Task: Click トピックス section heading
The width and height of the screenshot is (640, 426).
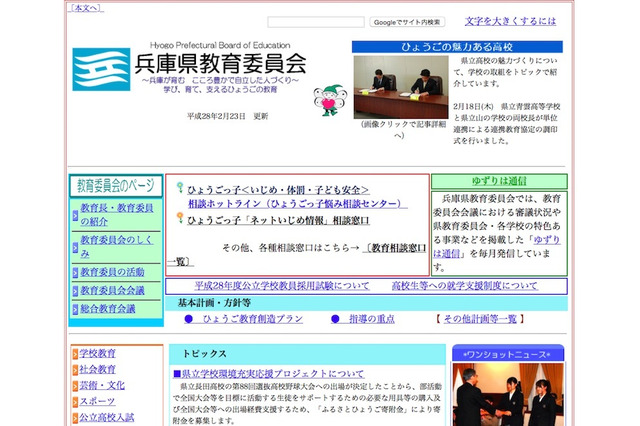Action: [204, 354]
